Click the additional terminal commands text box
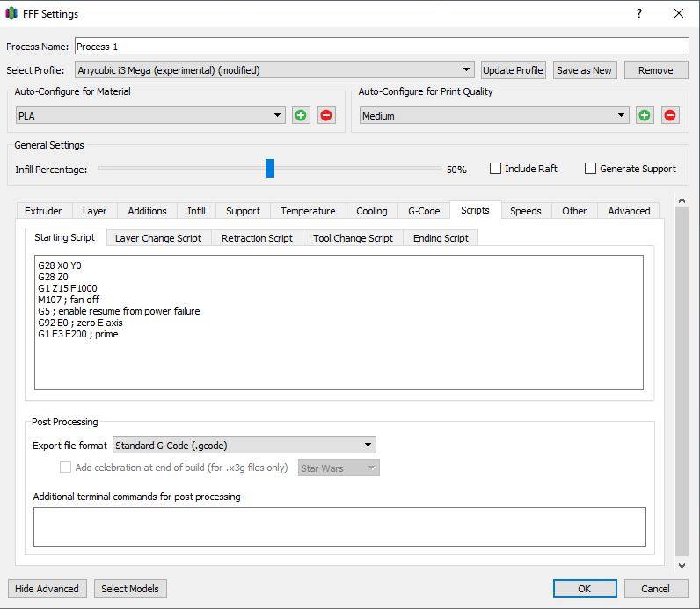This screenshot has width=700, height=609. [339, 526]
